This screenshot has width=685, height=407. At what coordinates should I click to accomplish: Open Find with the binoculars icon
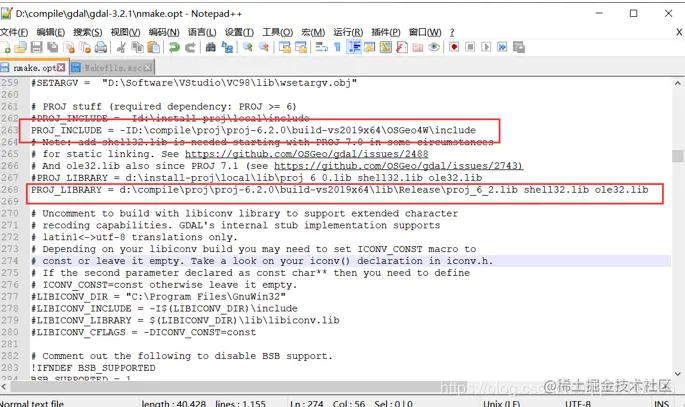[211, 47]
